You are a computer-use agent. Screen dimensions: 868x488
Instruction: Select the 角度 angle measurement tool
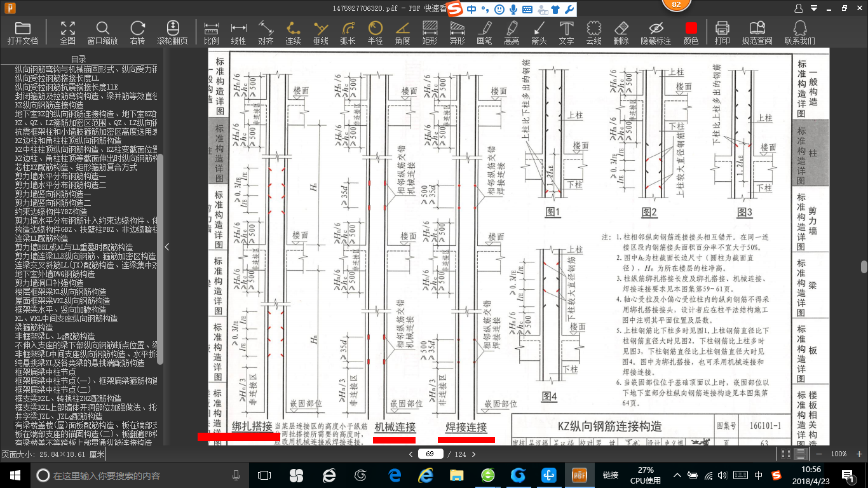tap(402, 32)
